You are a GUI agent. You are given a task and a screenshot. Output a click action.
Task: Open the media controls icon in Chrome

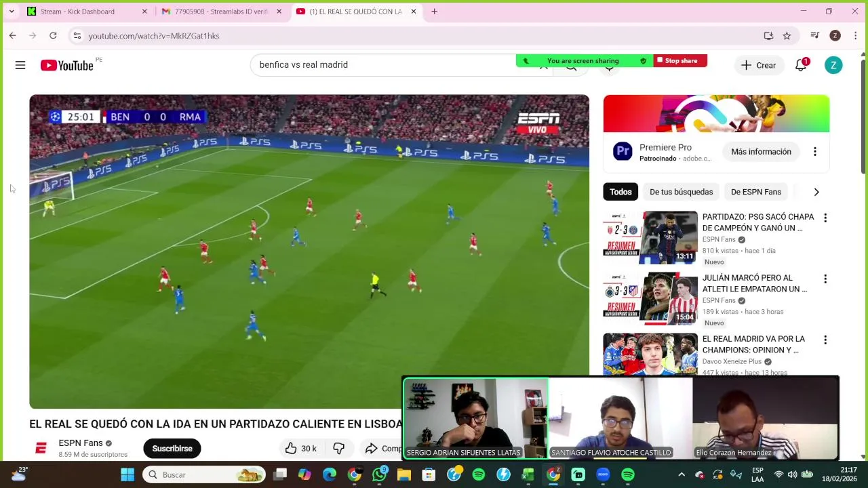(x=815, y=35)
